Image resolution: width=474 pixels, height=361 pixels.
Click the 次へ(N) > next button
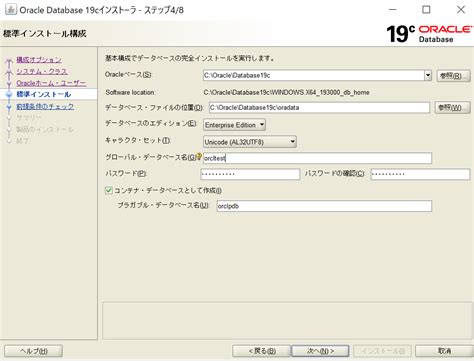[x=320, y=351]
